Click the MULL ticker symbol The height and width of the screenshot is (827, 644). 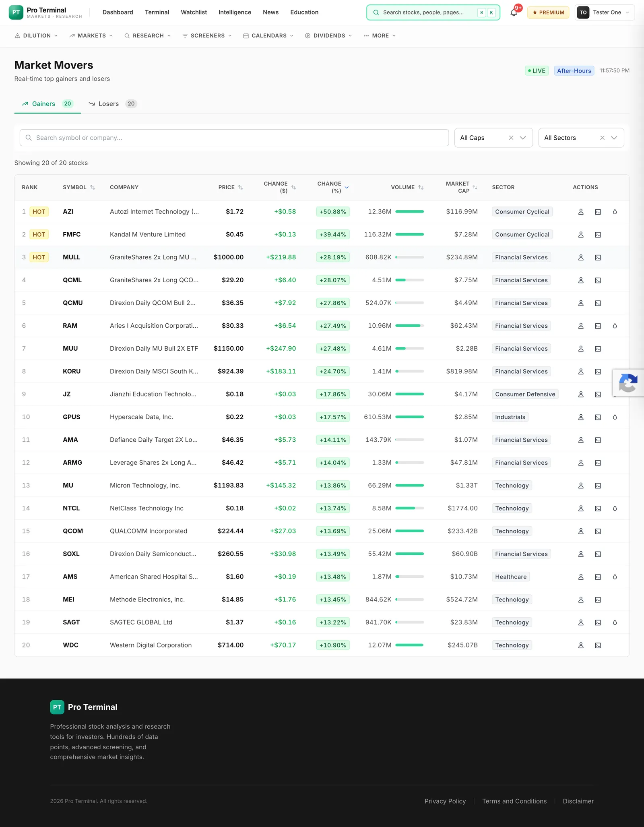72,257
